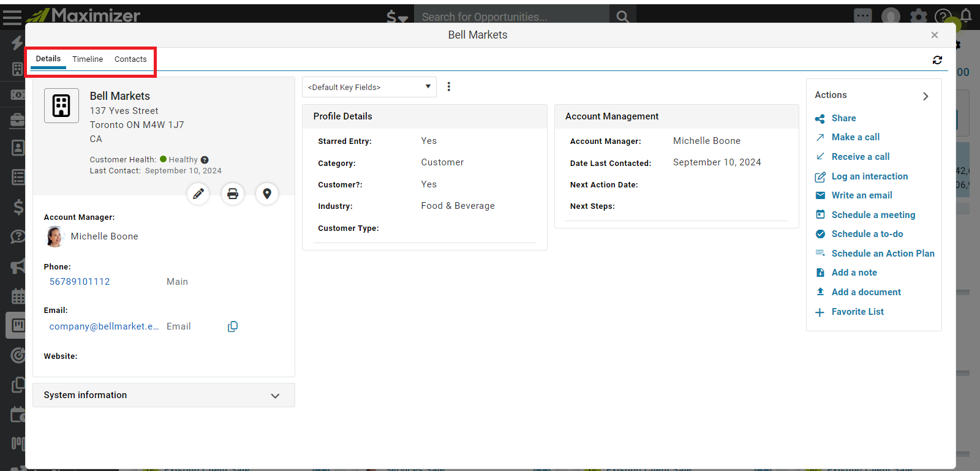Screen dimensions: 980x471
Task: Click the Action Plan list icon
Action: [x=820, y=253]
